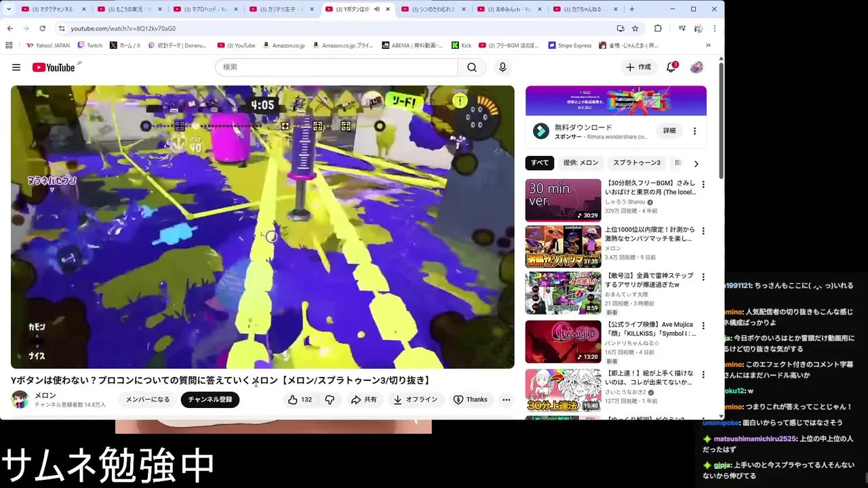
Task: Open the Amazon.co.jp bookmark
Action: pyautogui.click(x=284, y=45)
